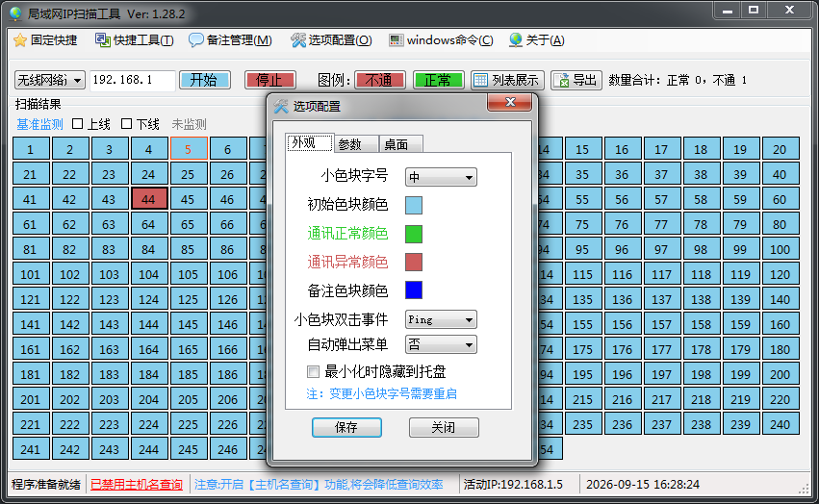This screenshot has height=504, width=819.
Task: Click the 正常 legend button
Action: coord(438,80)
